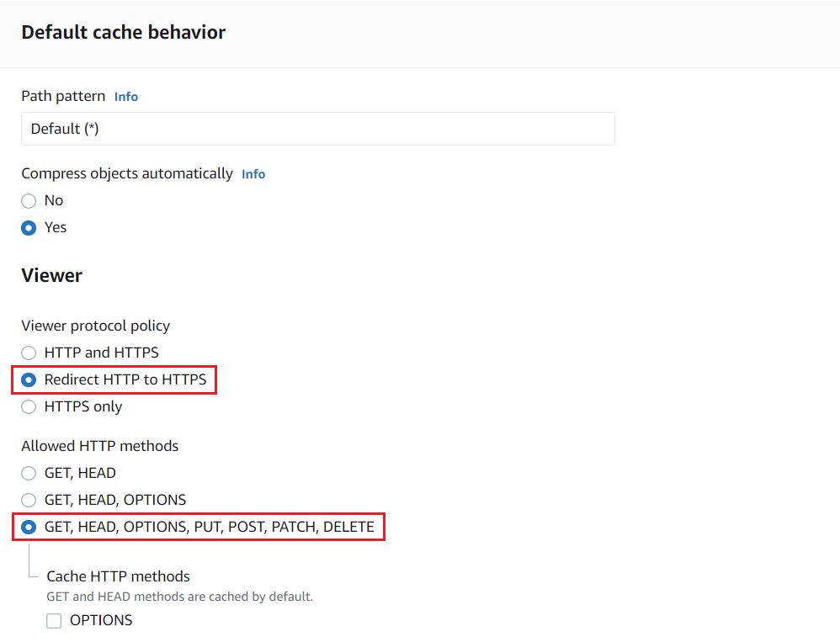Click the Viewer section heading
840x642 pixels.
tap(51, 275)
